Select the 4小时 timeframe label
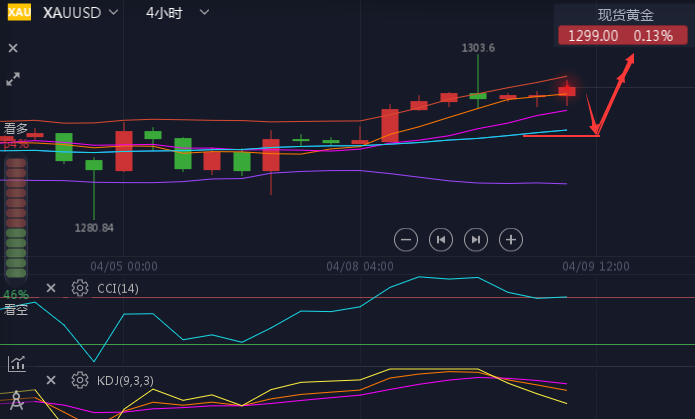The width and height of the screenshot is (695, 419). [164, 13]
